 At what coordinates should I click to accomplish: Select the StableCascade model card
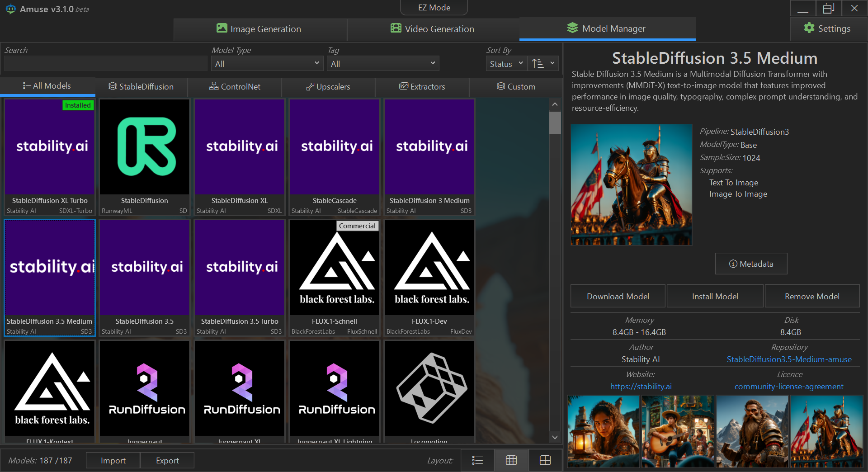(335, 157)
